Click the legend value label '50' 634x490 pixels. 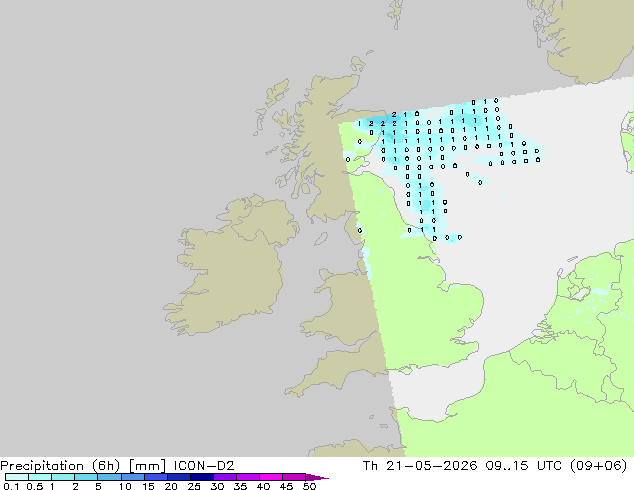point(309,486)
